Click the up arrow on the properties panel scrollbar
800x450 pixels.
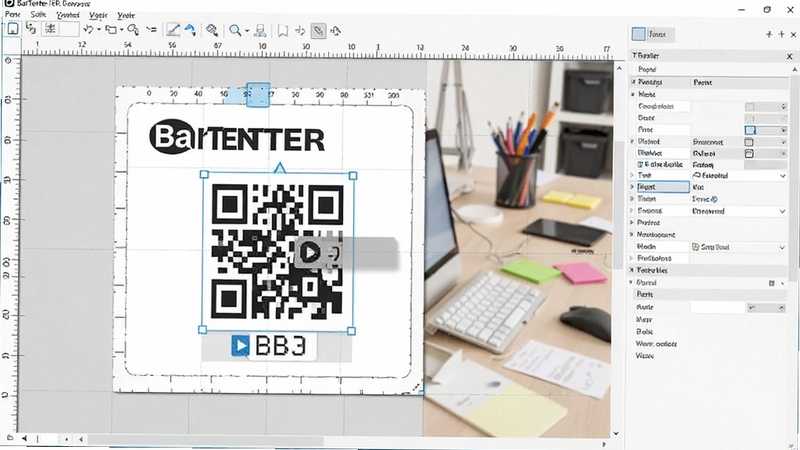point(794,69)
